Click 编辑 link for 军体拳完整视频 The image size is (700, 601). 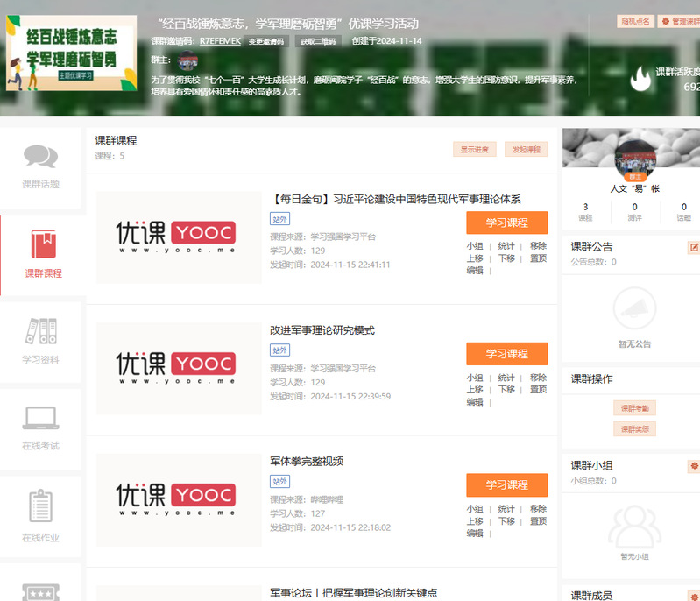475,534
